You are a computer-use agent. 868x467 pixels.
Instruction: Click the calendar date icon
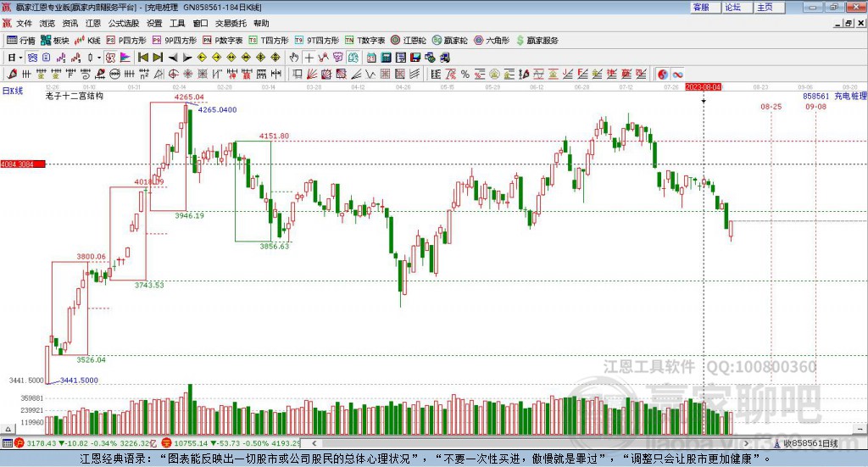371,58
